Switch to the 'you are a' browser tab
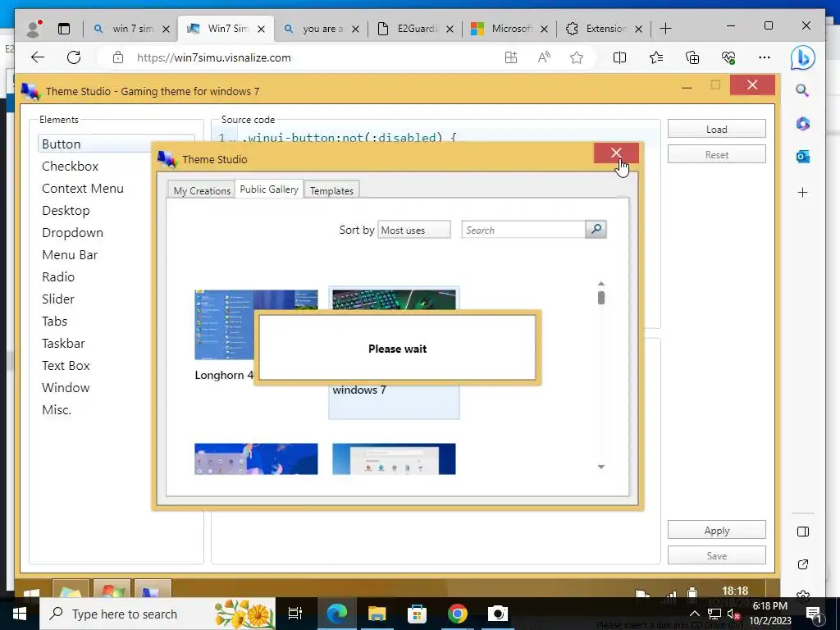Viewport: 840px width, 630px height. tap(322, 29)
